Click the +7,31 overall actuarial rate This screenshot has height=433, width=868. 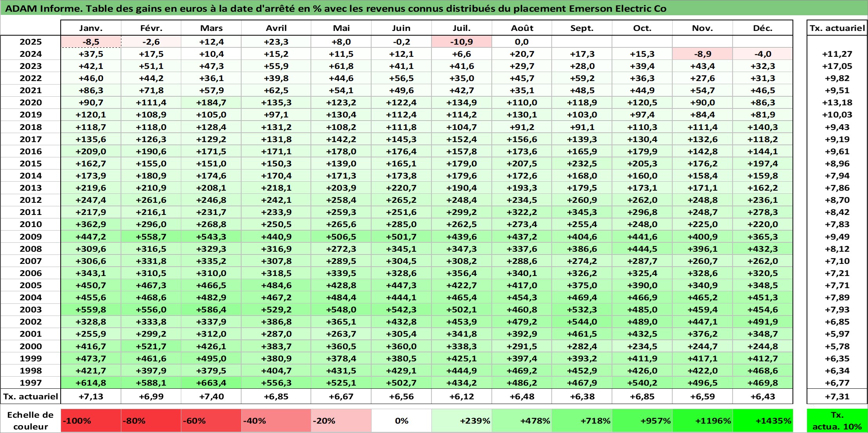[837, 397]
